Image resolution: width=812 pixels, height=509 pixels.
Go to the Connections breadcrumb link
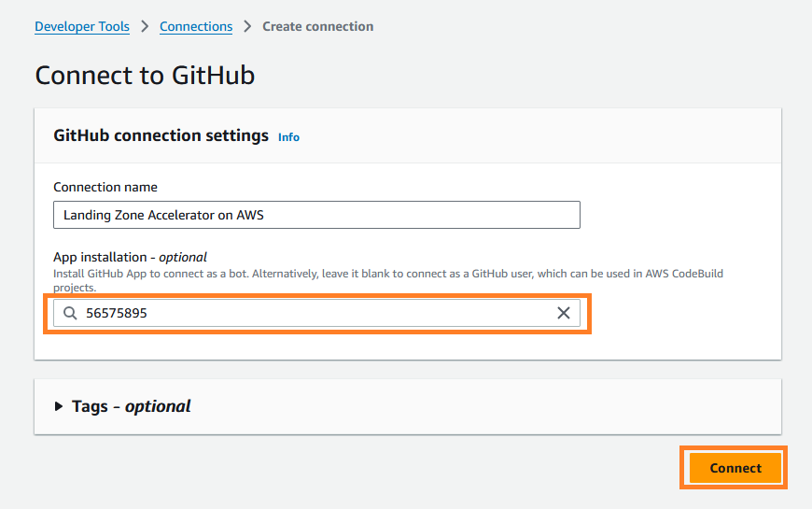pos(196,26)
